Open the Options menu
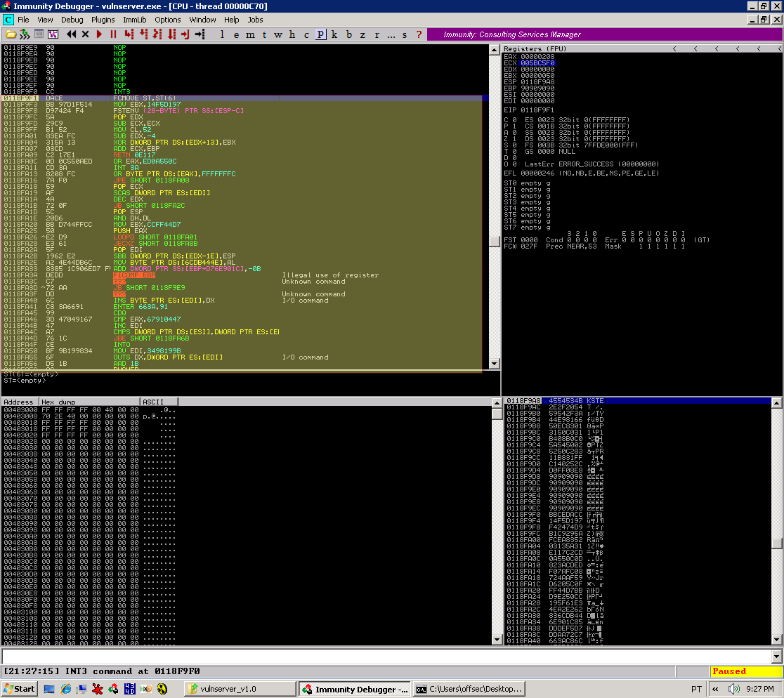The image size is (784, 698). tap(167, 20)
